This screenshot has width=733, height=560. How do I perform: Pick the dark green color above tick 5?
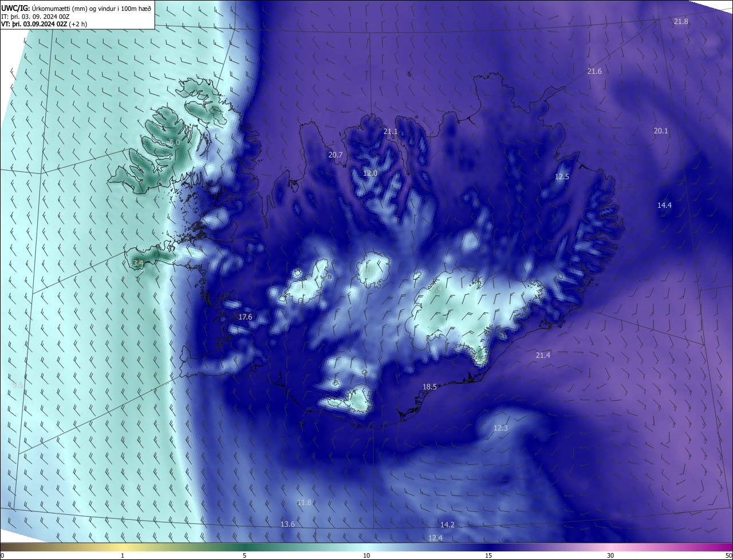[x=245, y=547]
